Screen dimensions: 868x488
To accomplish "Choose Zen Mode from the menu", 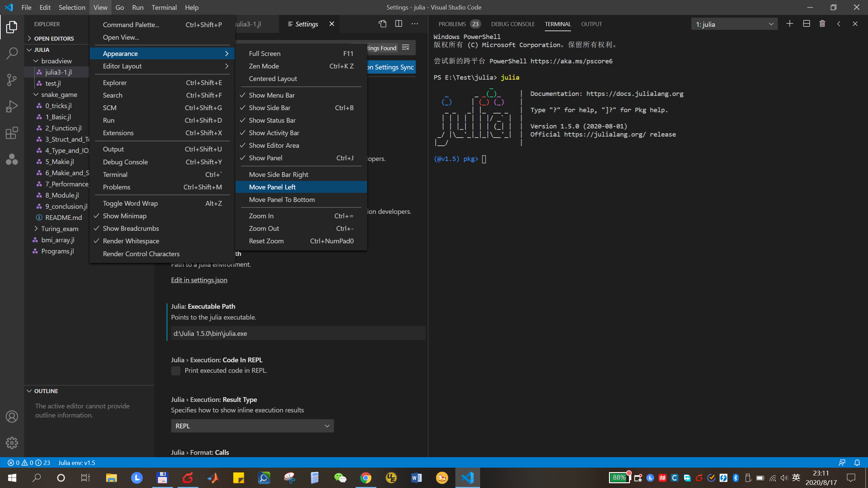I will pyautogui.click(x=301, y=66).
